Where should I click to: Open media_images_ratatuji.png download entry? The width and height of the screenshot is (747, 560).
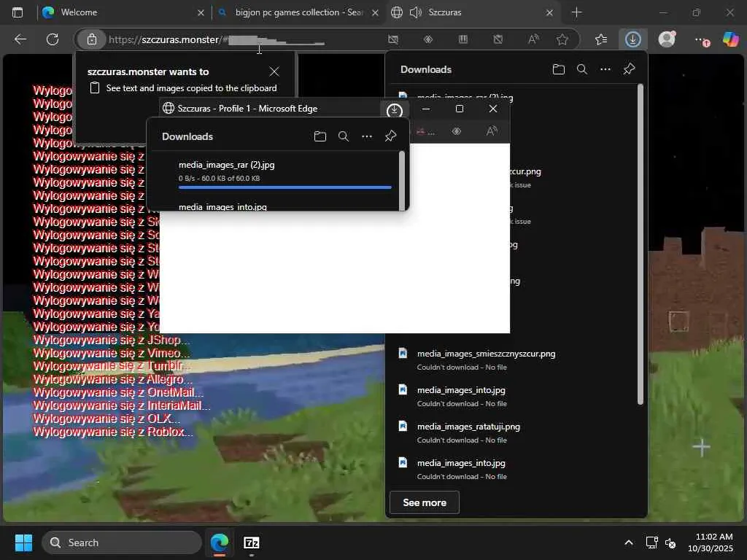pyautogui.click(x=468, y=427)
